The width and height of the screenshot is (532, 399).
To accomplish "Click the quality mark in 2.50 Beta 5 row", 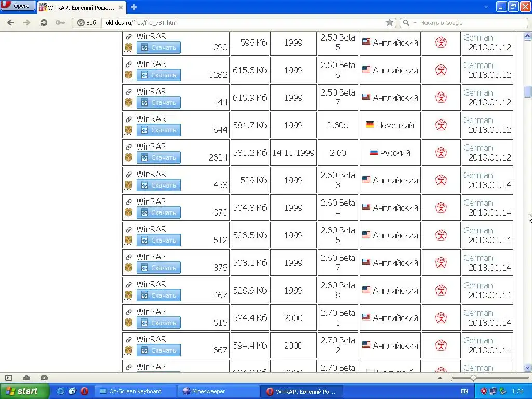I will coord(441,43).
